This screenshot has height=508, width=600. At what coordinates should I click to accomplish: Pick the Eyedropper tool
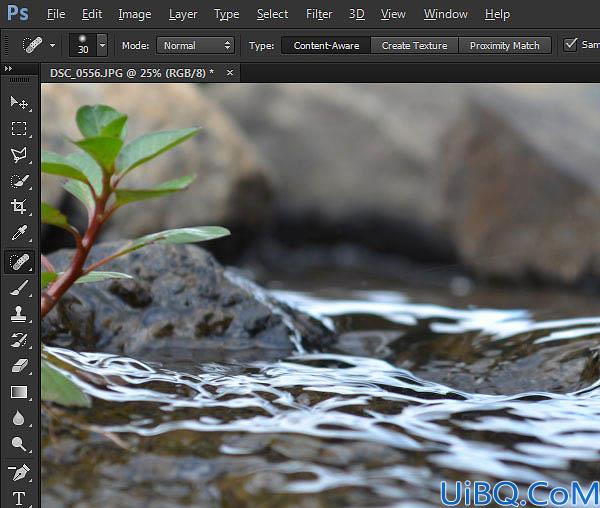click(19, 233)
